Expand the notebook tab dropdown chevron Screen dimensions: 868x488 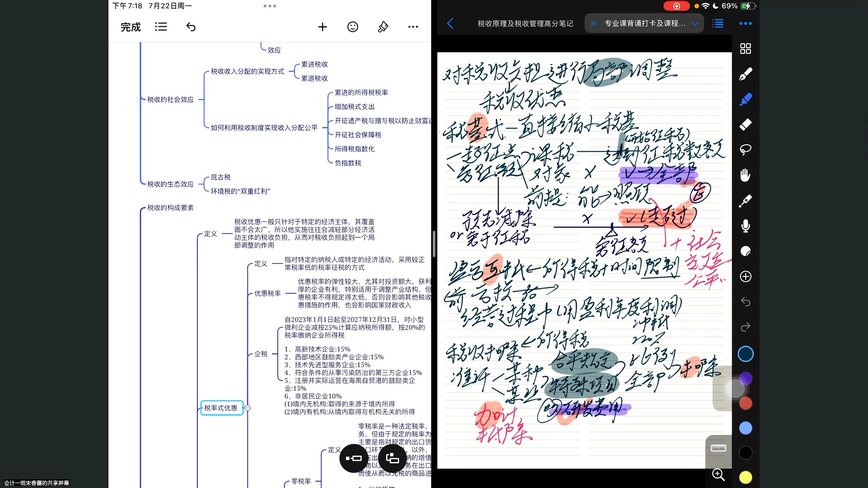point(695,23)
